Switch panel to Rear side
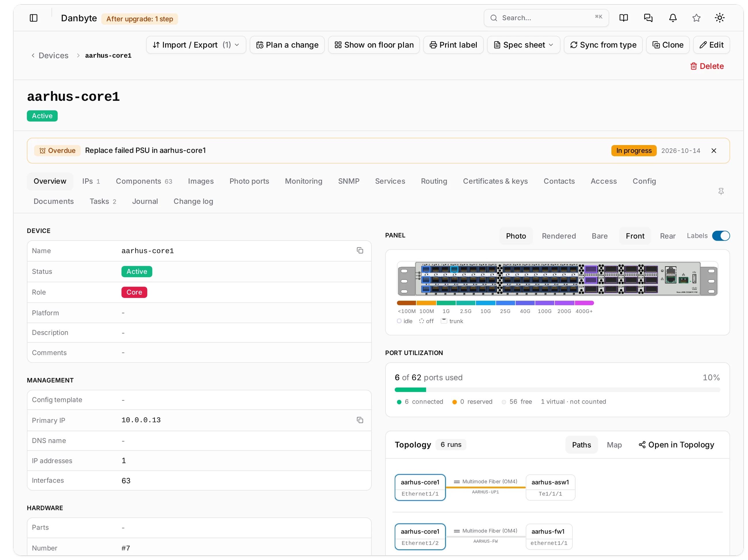The width and height of the screenshot is (748, 560). (x=667, y=236)
